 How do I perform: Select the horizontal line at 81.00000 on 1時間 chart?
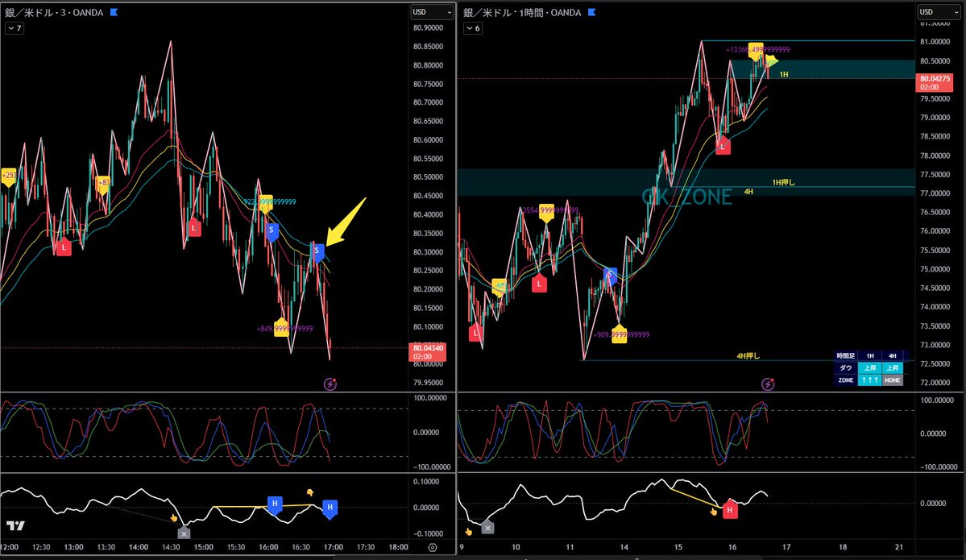pos(808,40)
